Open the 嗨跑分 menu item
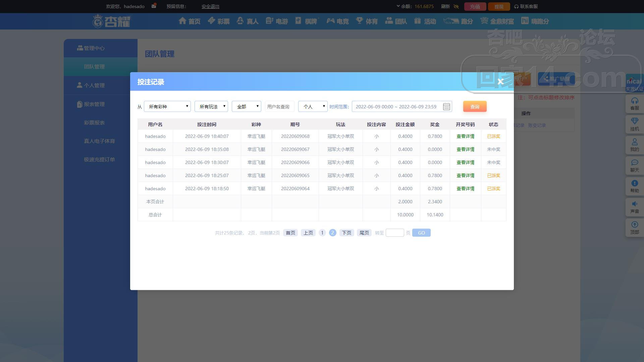 535,21
